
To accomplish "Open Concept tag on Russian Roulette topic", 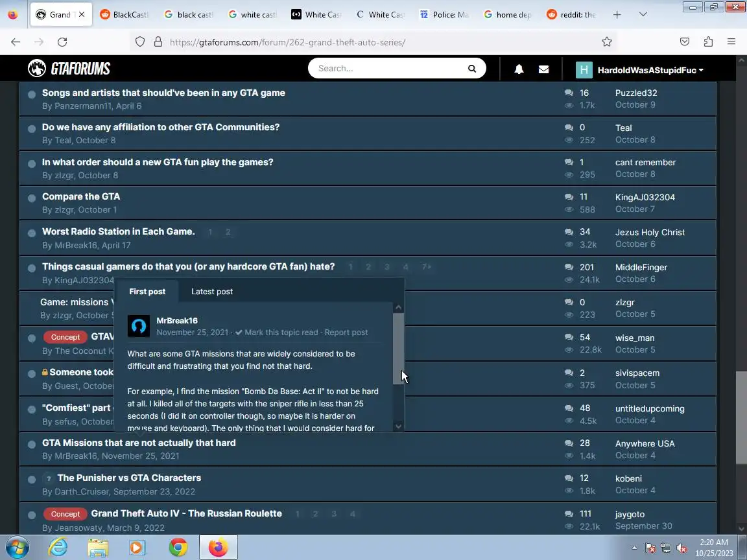I will coord(65,514).
